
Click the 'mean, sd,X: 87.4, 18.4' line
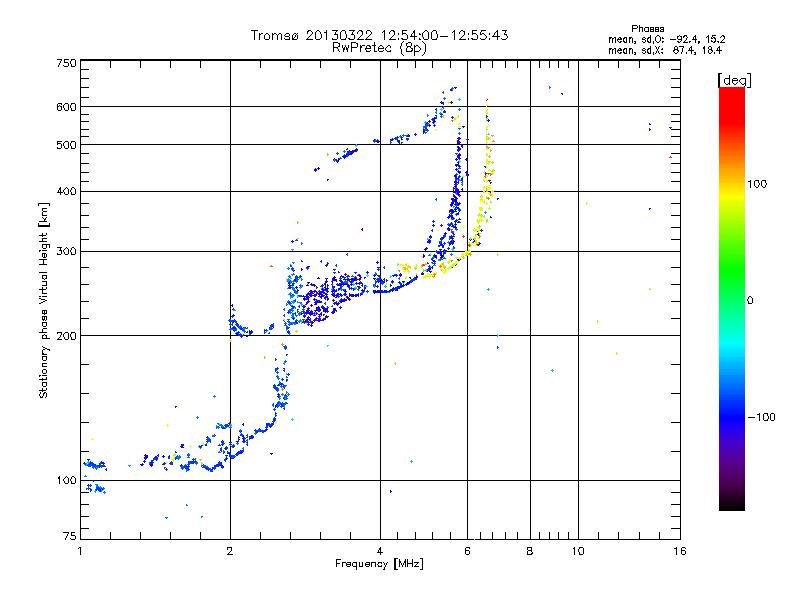point(665,50)
